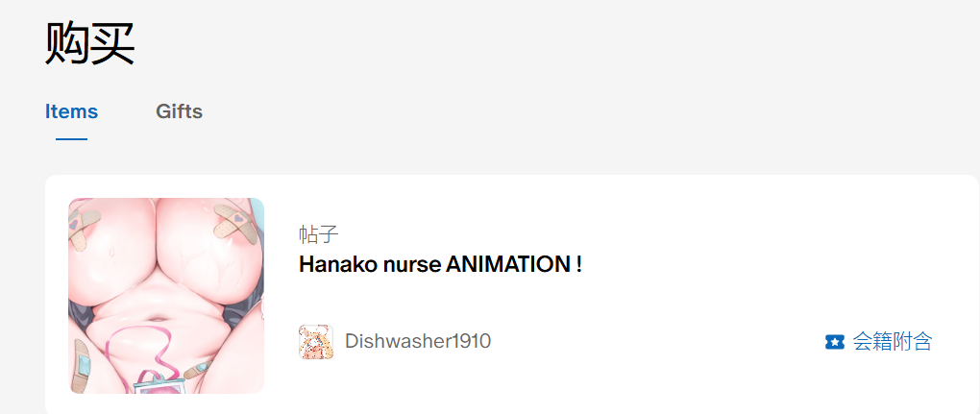This screenshot has height=414, width=980.
Task: Click the membership ticket icon
Action: click(834, 342)
